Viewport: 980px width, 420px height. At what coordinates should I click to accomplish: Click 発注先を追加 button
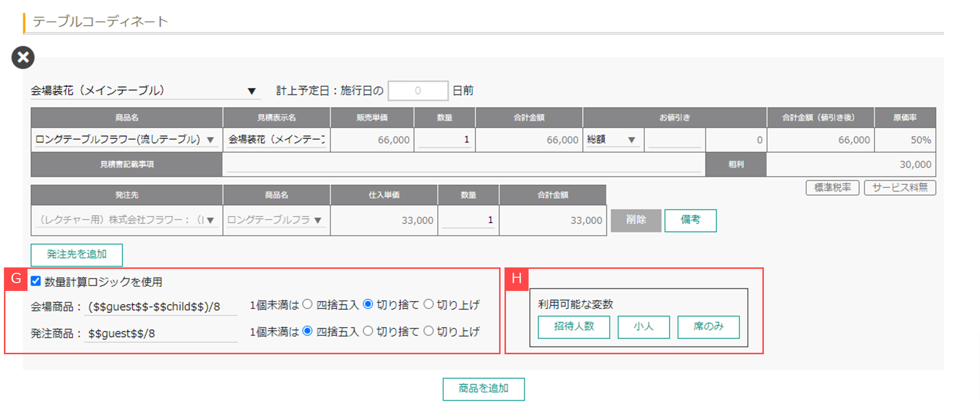77,255
